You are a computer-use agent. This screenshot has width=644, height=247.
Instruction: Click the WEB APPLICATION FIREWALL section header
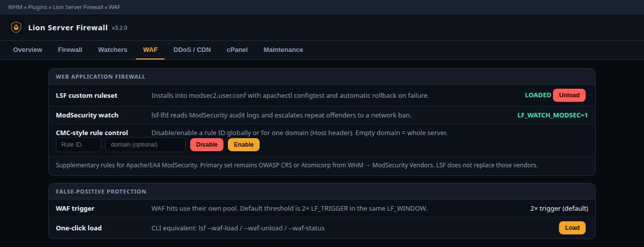pos(101,77)
